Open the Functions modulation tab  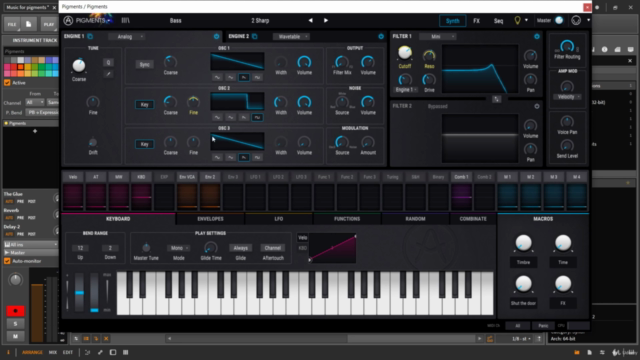347,219
